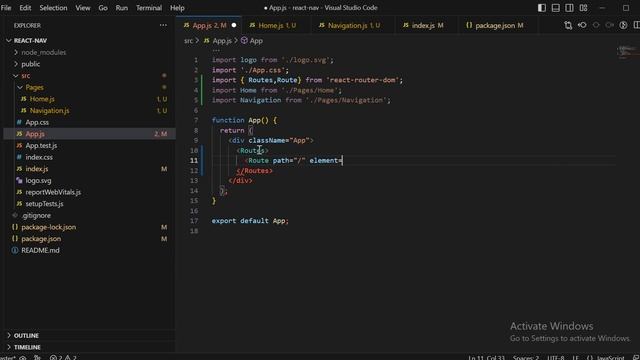Open the Run menu
640x360 pixels.
tap(122, 8)
